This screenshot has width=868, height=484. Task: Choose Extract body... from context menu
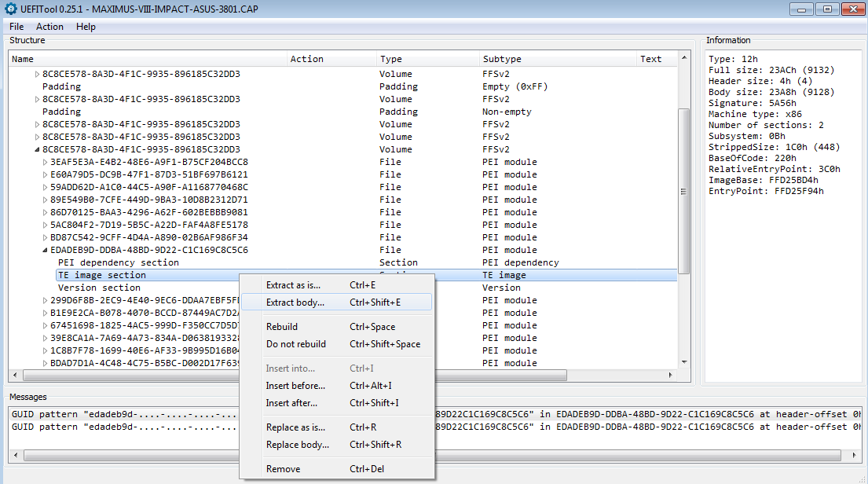336,302
